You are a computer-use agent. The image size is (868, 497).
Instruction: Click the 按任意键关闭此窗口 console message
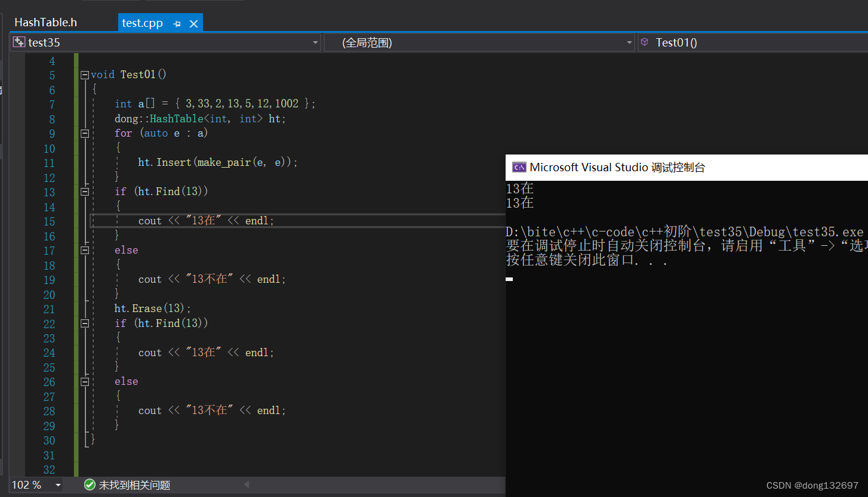(x=586, y=260)
